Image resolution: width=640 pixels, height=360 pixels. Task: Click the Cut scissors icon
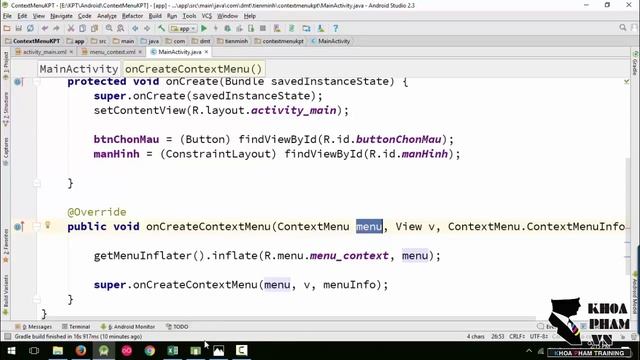click(x=71, y=29)
